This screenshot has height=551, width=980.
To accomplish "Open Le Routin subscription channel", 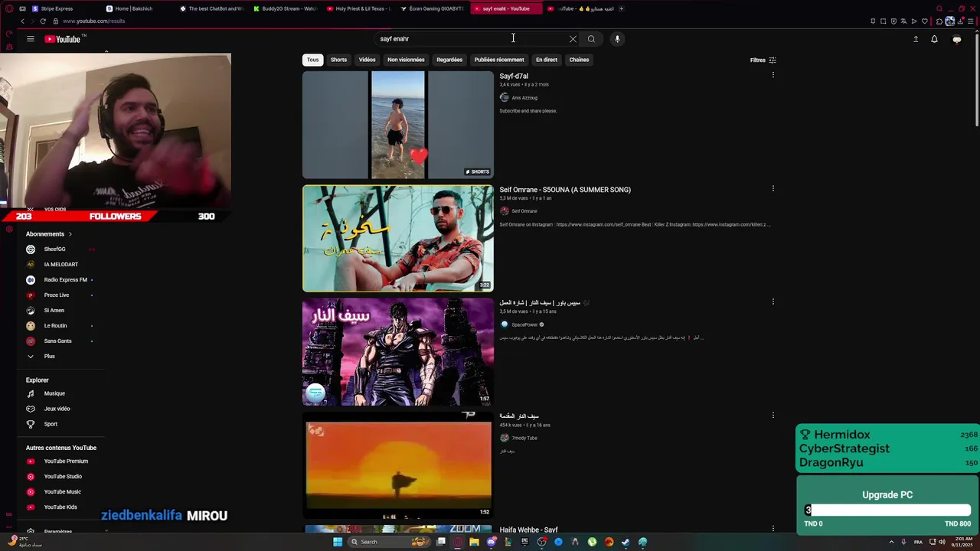I will (55, 325).
